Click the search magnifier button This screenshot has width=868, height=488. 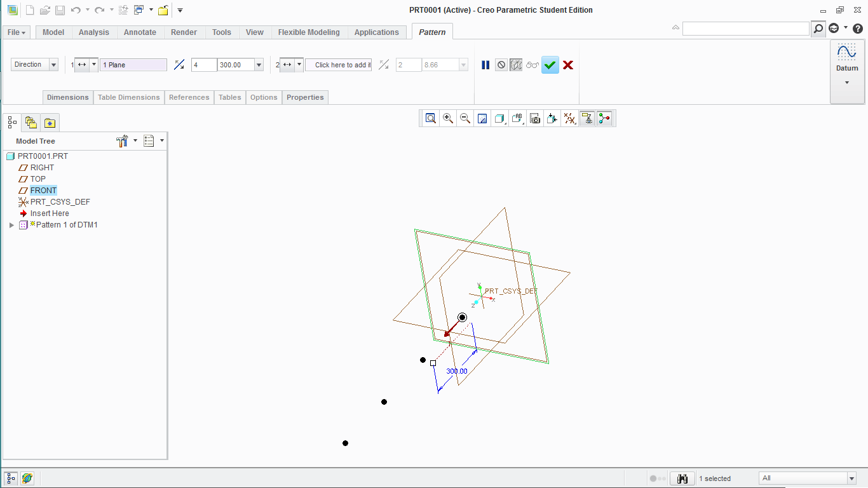click(818, 29)
